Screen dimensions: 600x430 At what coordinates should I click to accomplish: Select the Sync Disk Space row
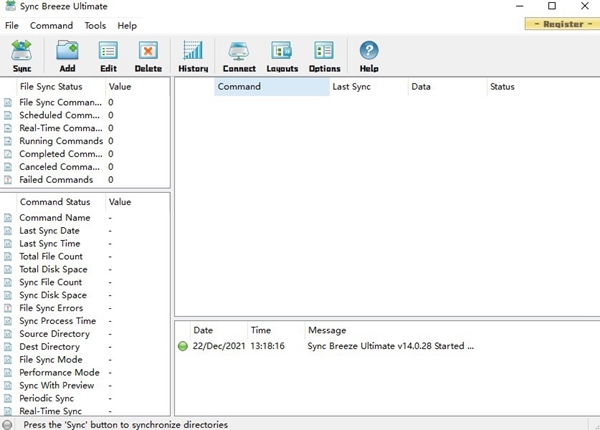pos(85,295)
